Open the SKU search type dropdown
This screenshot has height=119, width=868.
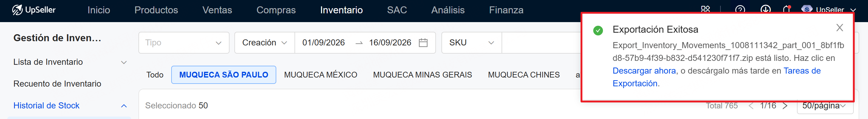pos(471,43)
